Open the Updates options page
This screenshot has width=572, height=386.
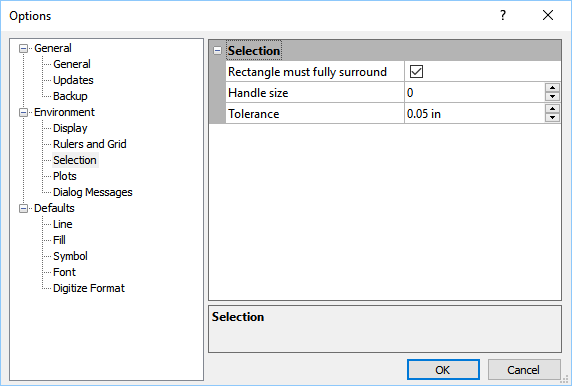[73, 80]
